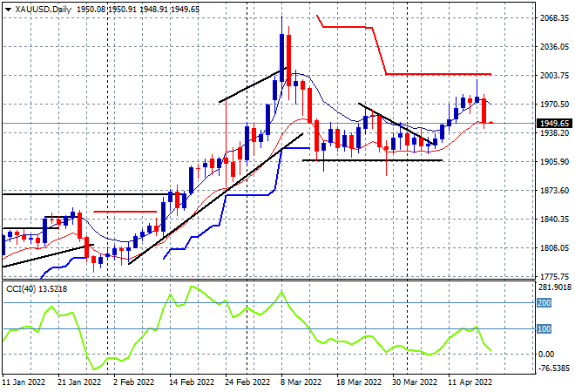This screenshot has width=575, height=392.
Task: Click the 1970.50 price axis label
Action: pyautogui.click(x=554, y=105)
